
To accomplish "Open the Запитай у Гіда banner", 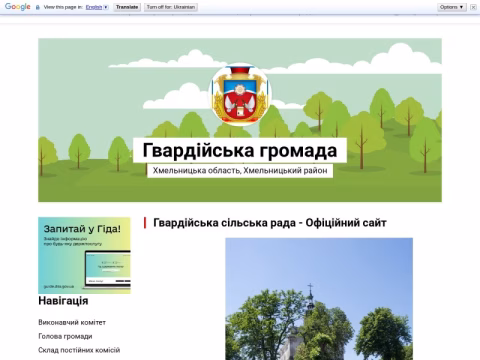I will [x=84, y=255].
